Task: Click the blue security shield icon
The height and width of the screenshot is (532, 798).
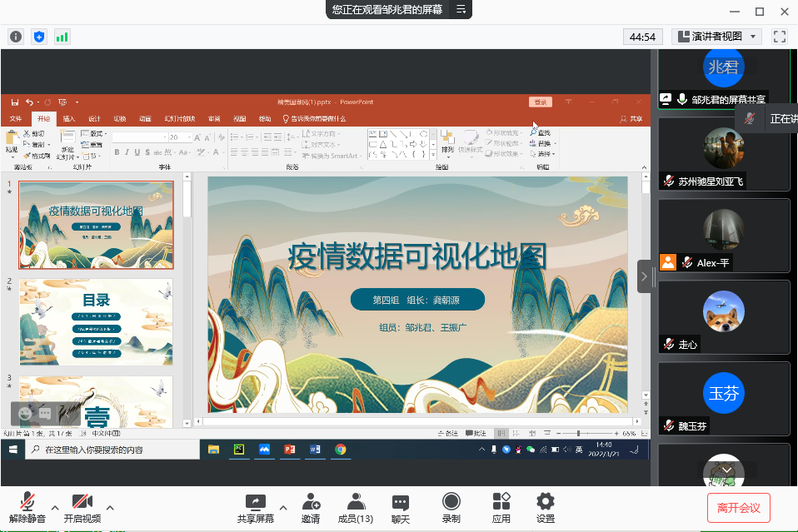Action: pyautogui.click(x=39, y=37)
